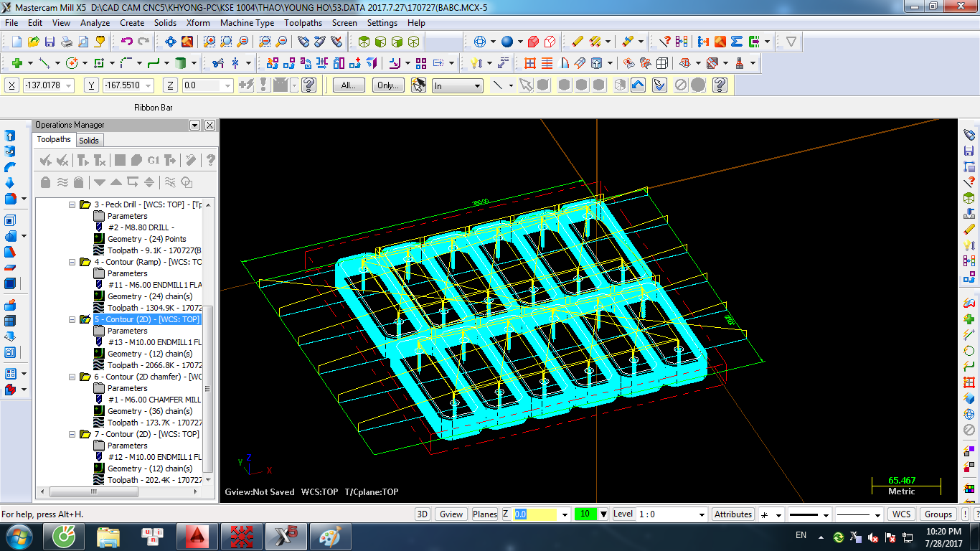Switch to the Solids tab

(89, 141)
